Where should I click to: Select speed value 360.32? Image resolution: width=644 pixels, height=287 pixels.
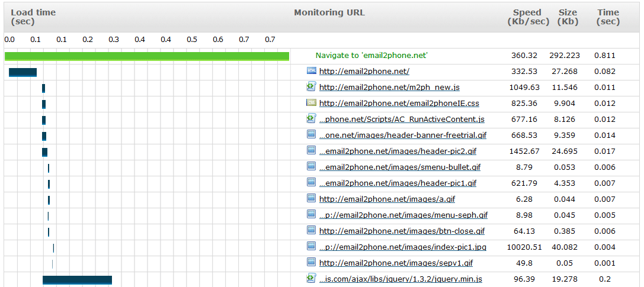click(x=524, y=56)
